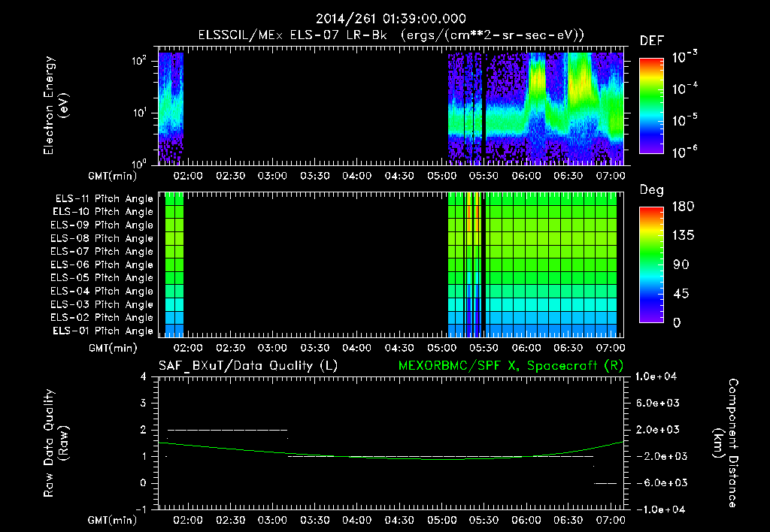Click the green MEXORBMC/SPF X, Spacecraft (R) legend
Viewport: 770px width, 532px height.
pos(511,366)
